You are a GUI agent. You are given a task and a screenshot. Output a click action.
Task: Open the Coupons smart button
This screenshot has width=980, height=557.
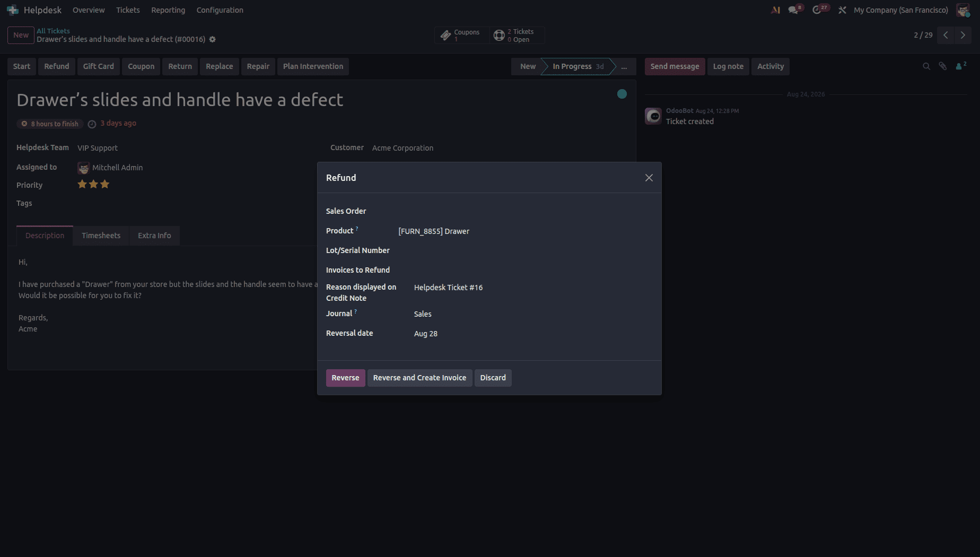click(x=461, y=36)
